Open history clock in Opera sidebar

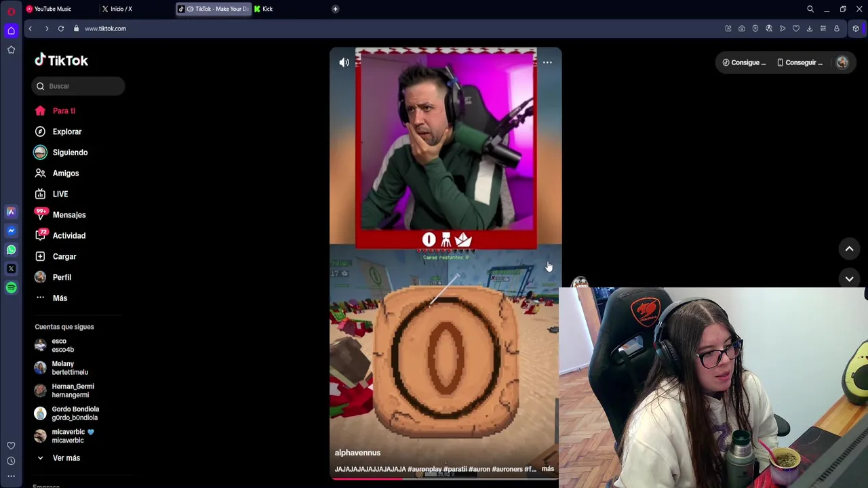(x=11, y=461)
